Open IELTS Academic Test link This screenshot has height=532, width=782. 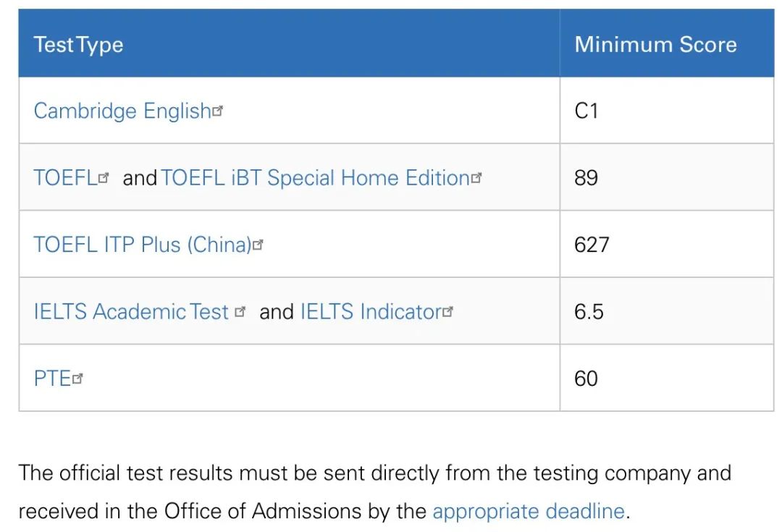(131, 312)
